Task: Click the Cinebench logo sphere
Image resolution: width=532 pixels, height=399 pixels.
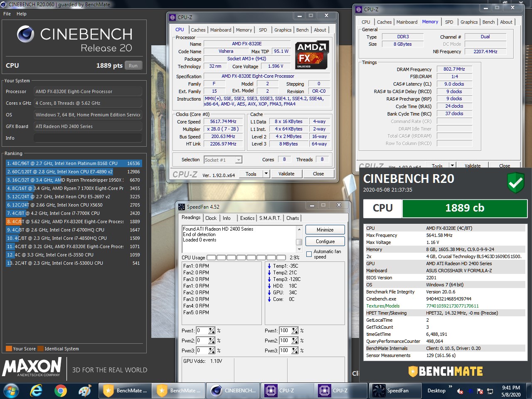Action: coord(26,34)
